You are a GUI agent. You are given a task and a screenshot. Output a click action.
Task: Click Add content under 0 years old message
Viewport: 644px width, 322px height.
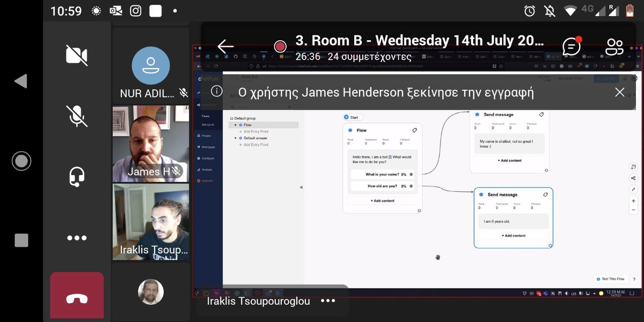click(514, 236)
